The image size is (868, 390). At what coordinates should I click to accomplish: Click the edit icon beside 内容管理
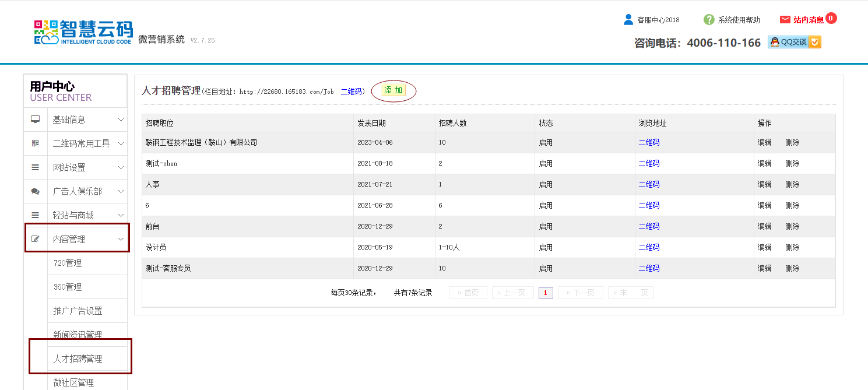[36, 239]
